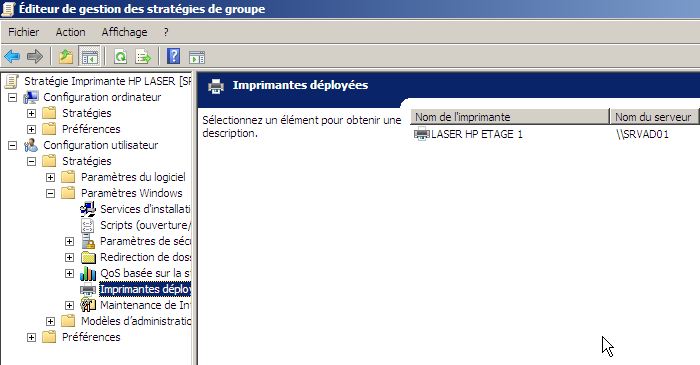The image size is (700, 365).
Task: Expand the Modèles d'administration node
Action: click(50, 322)
